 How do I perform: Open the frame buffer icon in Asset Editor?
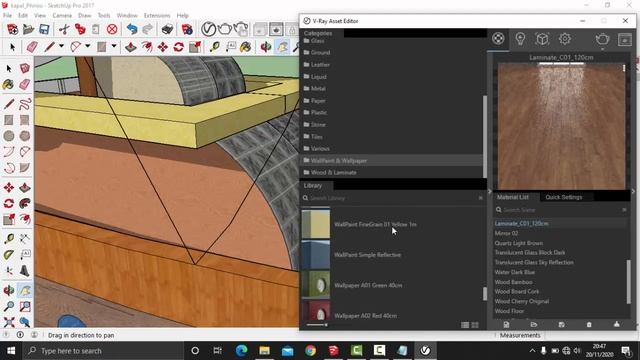(625, 39)
